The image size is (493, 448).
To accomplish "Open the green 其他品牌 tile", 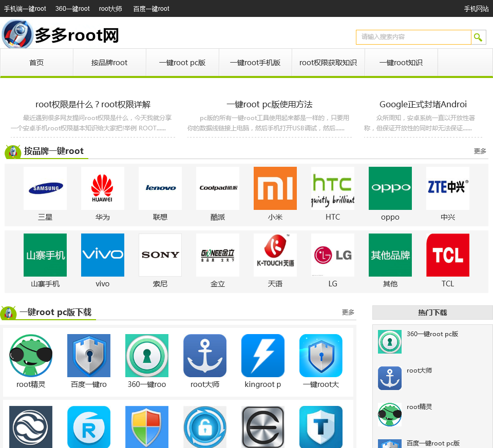I will click(390, 255).
